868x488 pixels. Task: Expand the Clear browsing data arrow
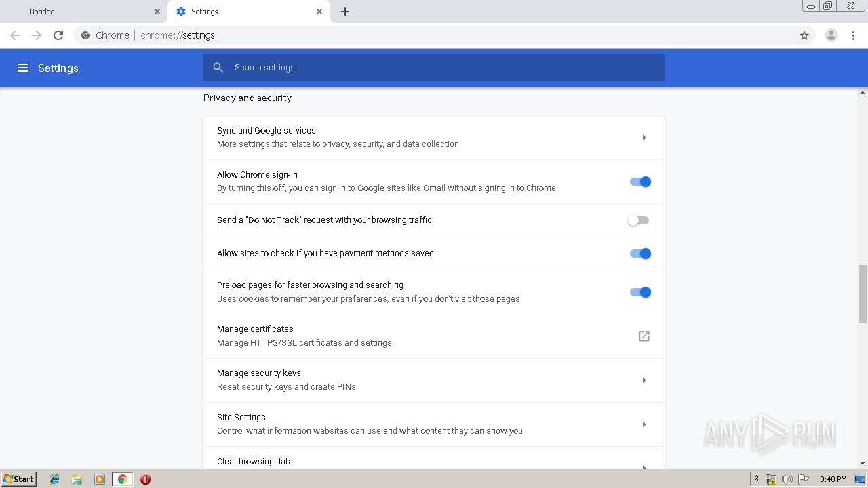click(644, 466)
